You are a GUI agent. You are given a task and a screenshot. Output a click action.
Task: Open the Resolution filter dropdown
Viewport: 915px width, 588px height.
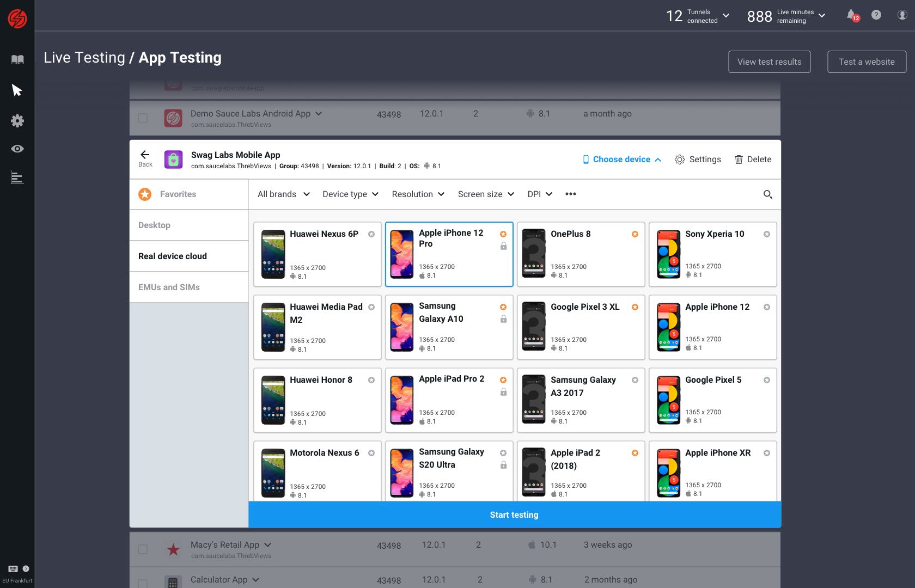pos(418,194)
